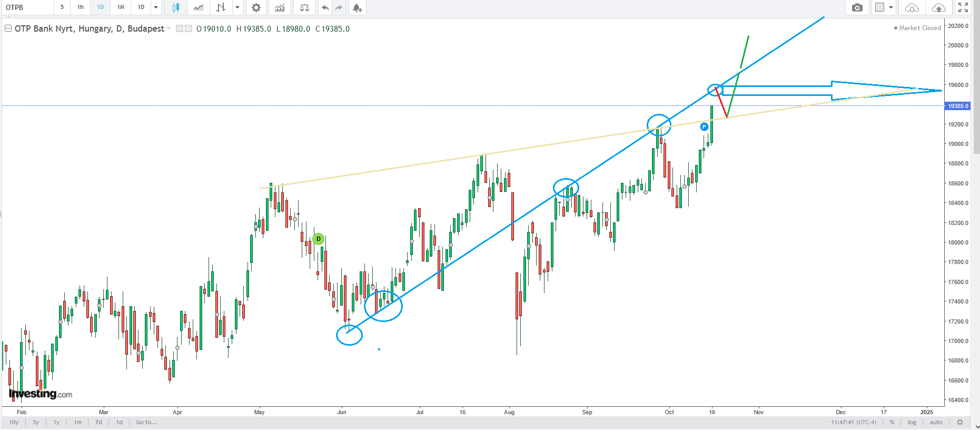This screenshot has height=430, width=980.
Task: Select the highlighted 1D interval
Action: (101, 7)
